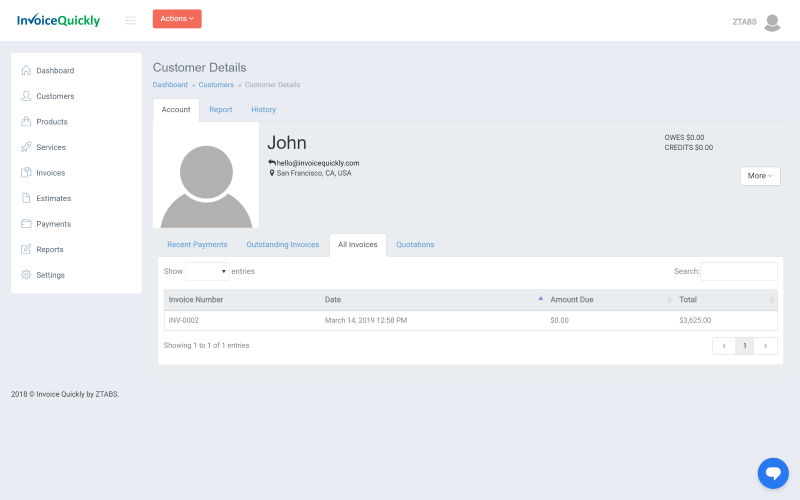
Task: Click the Services rocket icon in sidebar
Action: tap(26, 147)
